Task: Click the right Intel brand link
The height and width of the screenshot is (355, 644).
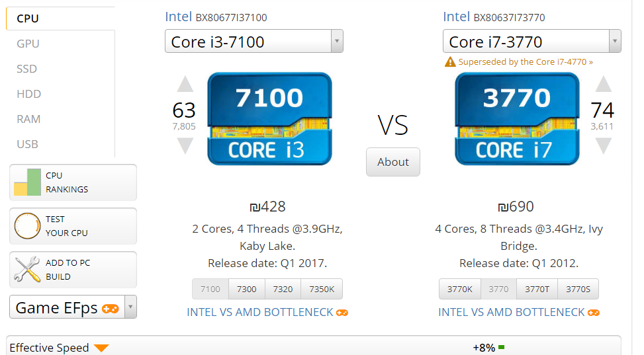Action: point(456,17)
